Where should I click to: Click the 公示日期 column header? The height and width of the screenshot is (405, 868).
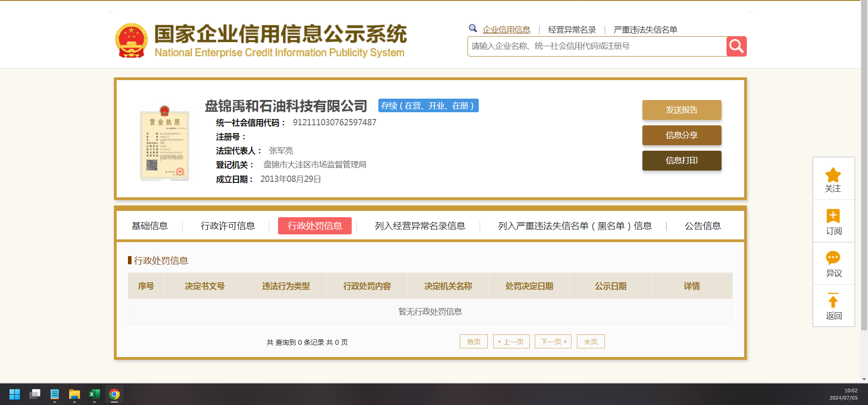tap(611, 286)
